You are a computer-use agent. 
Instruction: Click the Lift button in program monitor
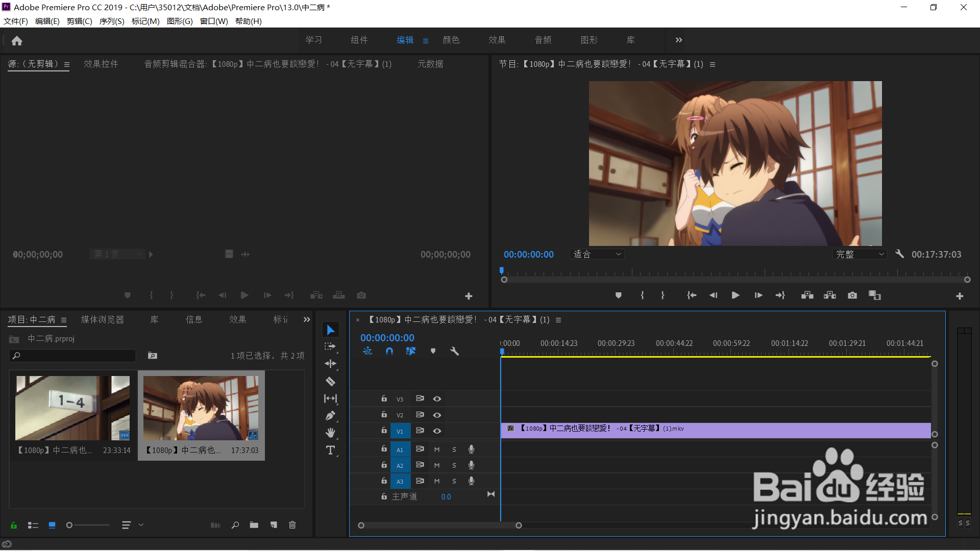click(807, 295)
